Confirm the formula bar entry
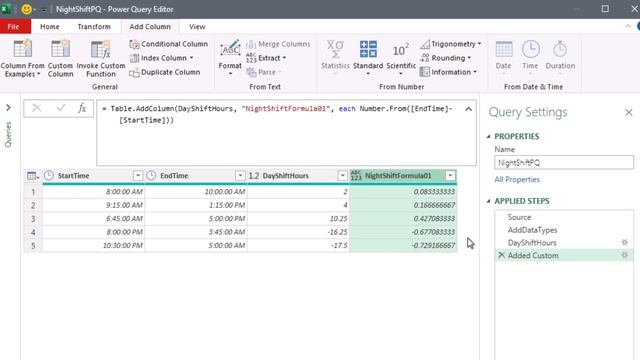Screen dimensions: 640x360 click(x=61, y=108)
